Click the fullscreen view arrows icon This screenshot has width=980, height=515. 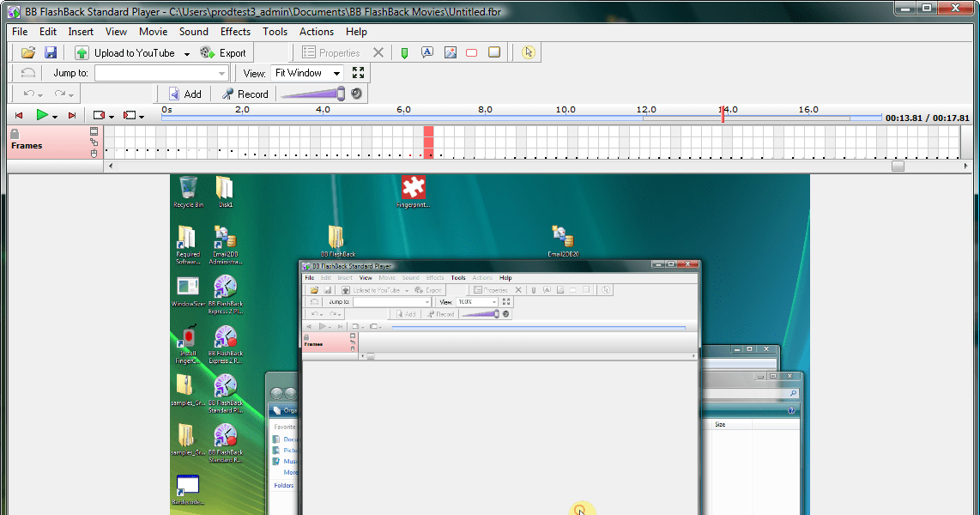pos(359,74)
